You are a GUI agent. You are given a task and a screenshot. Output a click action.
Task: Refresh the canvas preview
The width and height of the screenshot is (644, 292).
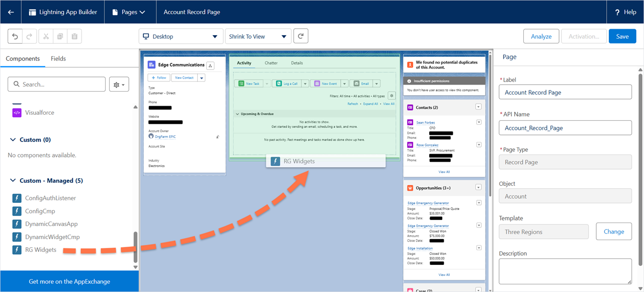click(x=301, y=36)
